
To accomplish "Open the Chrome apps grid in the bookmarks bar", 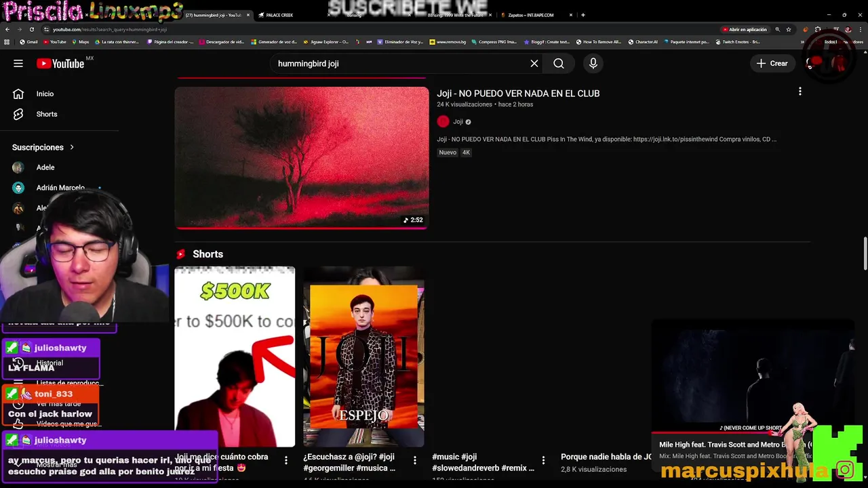I will 7,42.
